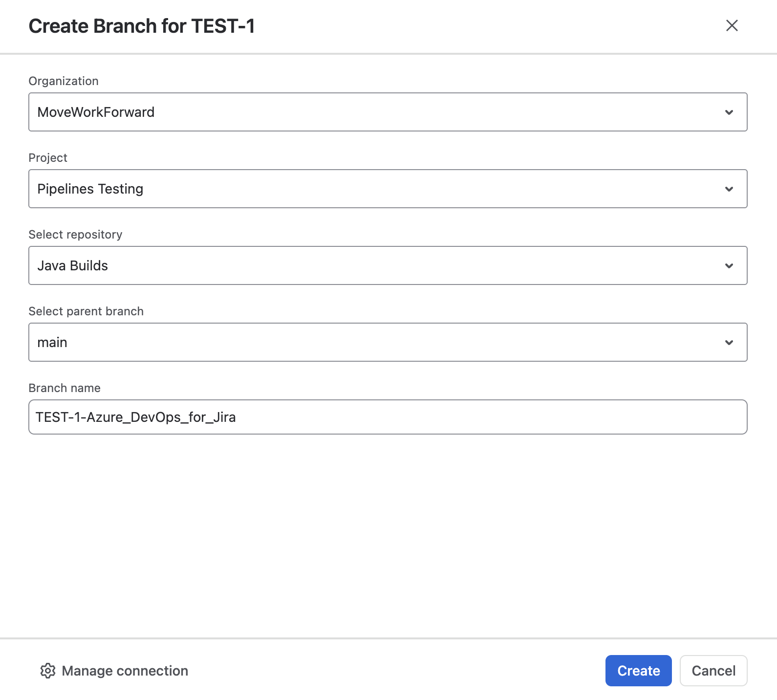The width and height of the screenshot is (777, 700).
Task: Click the gear icon for Manage connection
Action: [x=48, y=671]
